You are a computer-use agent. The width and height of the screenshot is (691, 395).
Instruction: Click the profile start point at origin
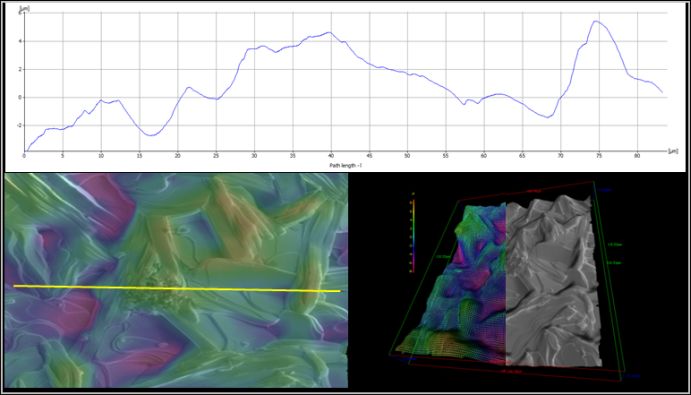[26, 151]
